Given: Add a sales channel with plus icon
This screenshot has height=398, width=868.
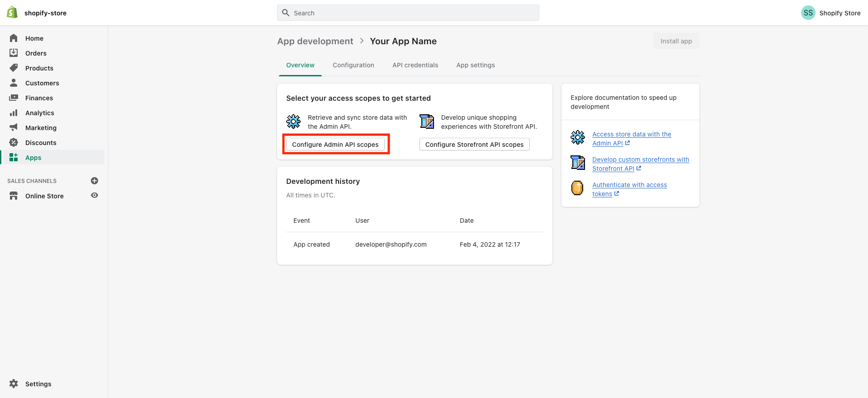Looking at the screenshot, I should 94,181.
